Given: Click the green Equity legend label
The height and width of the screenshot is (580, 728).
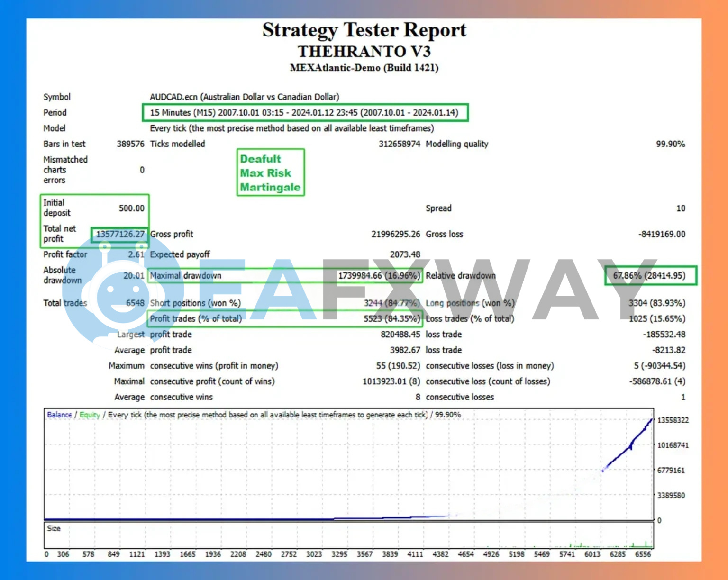Looking at the screenshot, I should point(90,415).
